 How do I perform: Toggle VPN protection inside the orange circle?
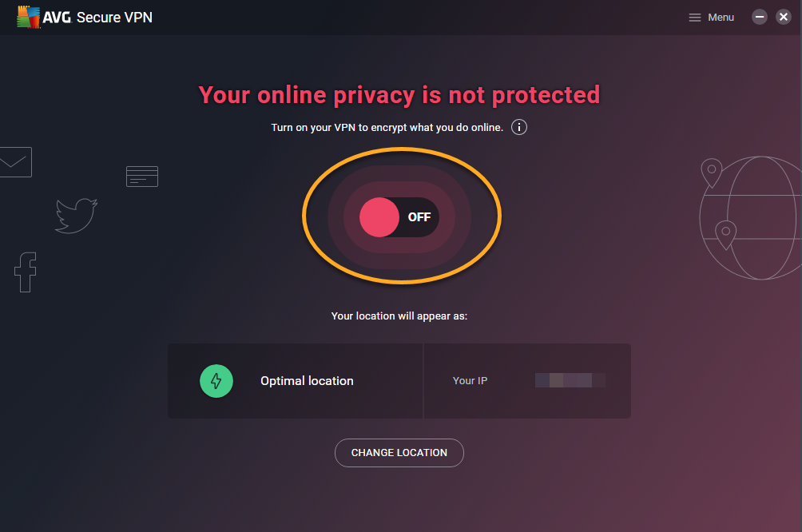coord(399,216)
